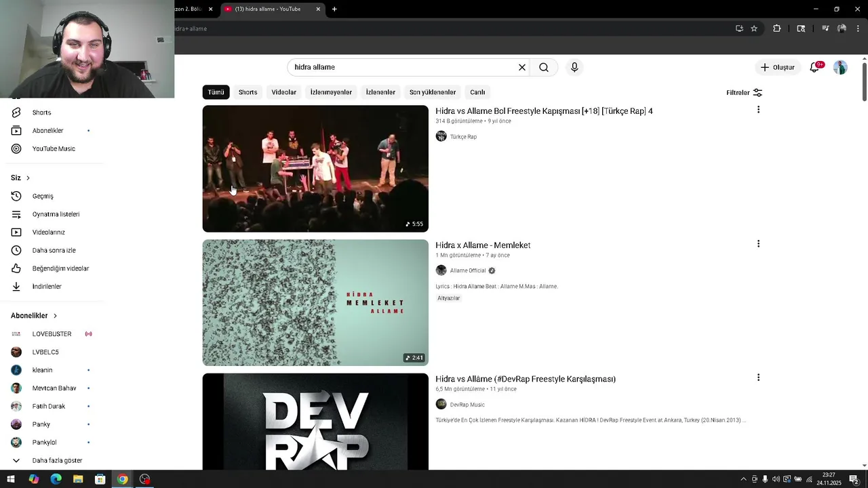Open Filtreler search filters
Viewport: 868px width, 488px height.
(x=744, y=93)
